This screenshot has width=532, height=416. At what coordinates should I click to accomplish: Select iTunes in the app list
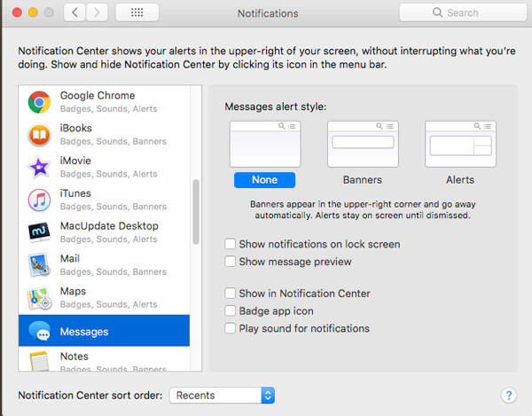(104, 200)
